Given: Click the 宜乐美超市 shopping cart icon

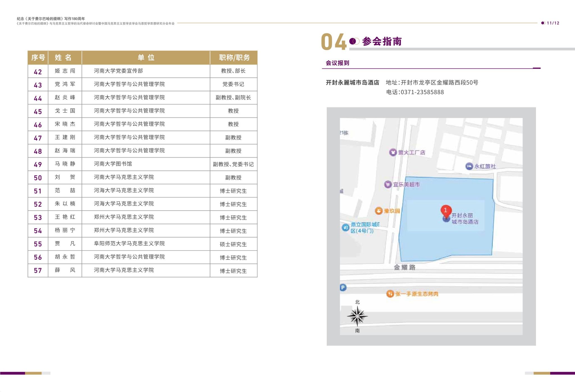Looking at the screenshot, I should tap(388, 184).
